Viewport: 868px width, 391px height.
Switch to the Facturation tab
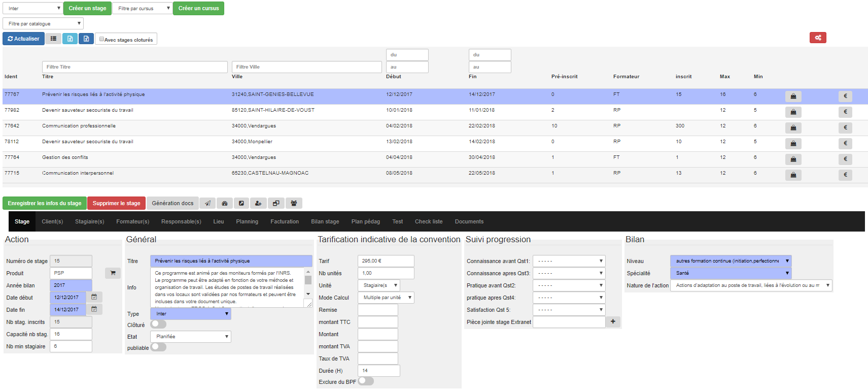tap(285, 221)
